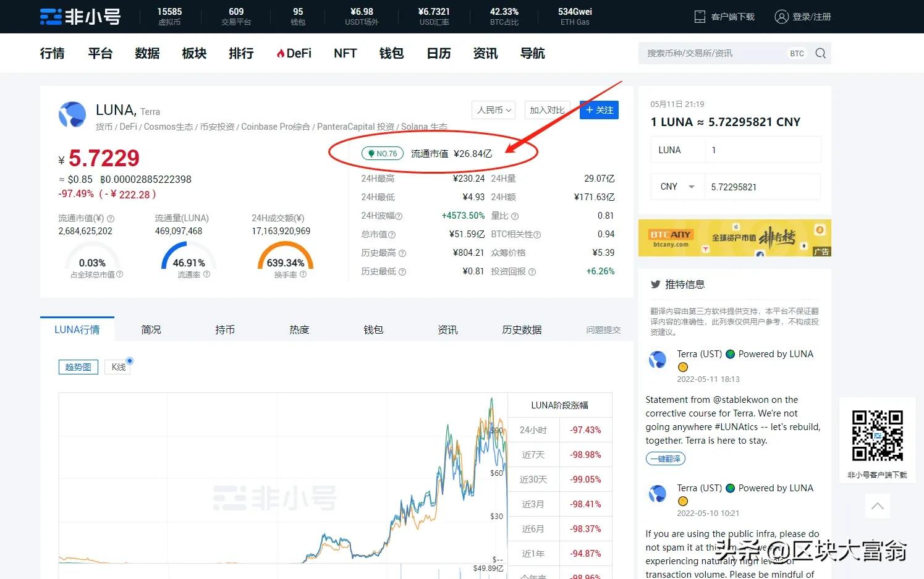This screenshot has height=579, width=924.
Task: Switch to the 持币 tab
Action: tap(225, 329)
